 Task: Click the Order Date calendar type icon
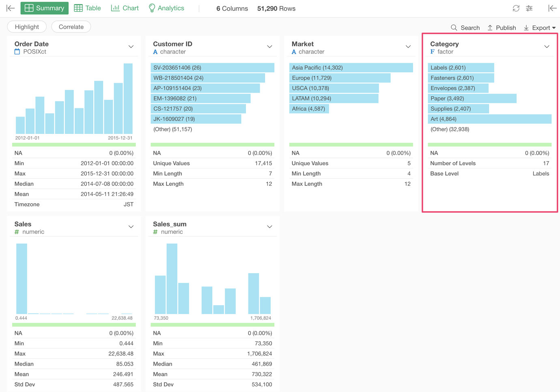point(17,52)
